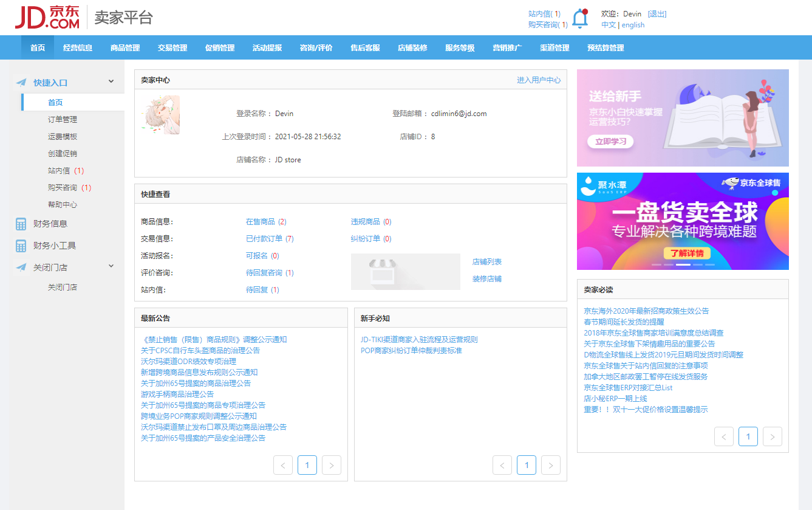This screenshot has height=510, width=812.
Task: Select 帮助中心 in the sidebar
Action: coord(63,205)
